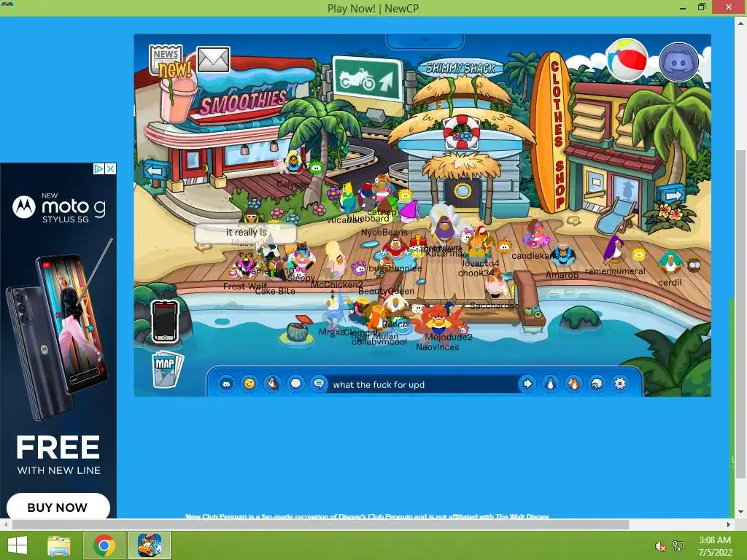
Task: Click the moto g phone ad image
Action: click(x=58, y=333)
